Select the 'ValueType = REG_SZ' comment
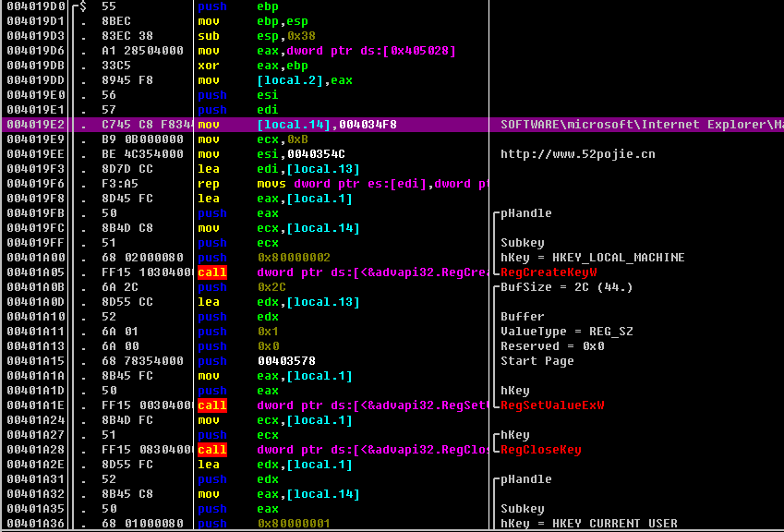Image resolution: width=784 pixels, height=532 pixels. click(566, 332)
